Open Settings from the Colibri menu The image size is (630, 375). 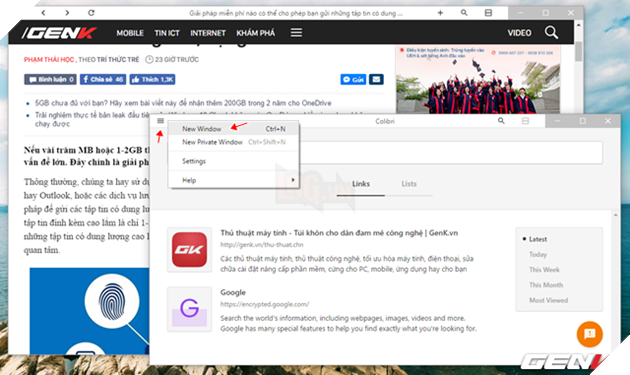pyautogui.click(x=233, y=161)
